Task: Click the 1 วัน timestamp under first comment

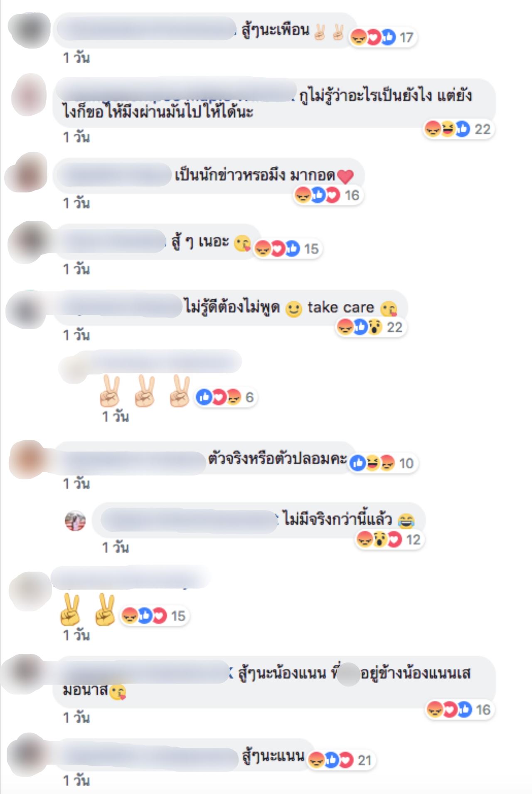Action: (76, 58)
